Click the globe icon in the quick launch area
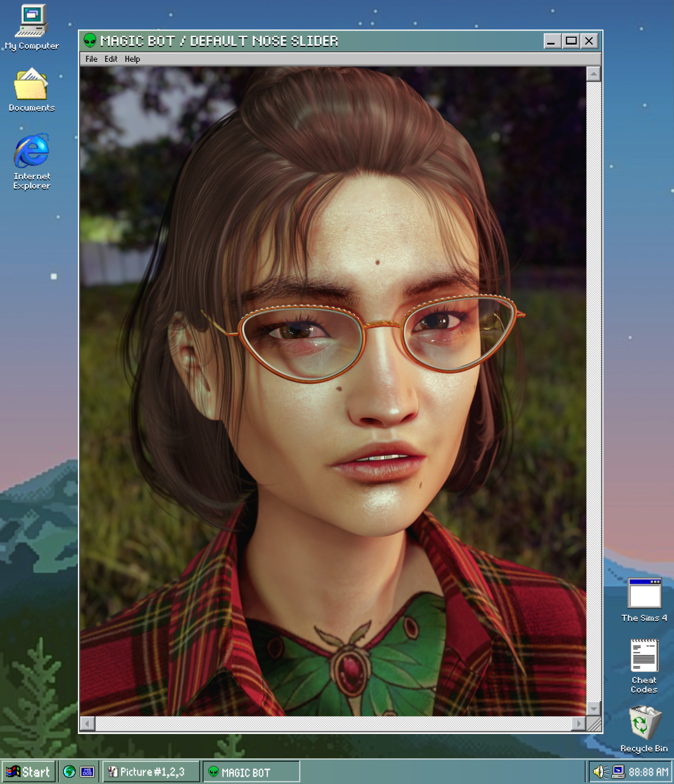 point(68,772)
